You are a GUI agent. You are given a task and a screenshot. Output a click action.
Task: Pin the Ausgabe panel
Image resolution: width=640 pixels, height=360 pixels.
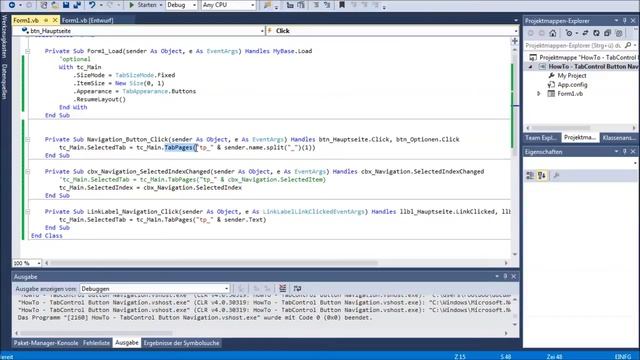point(505,276)
